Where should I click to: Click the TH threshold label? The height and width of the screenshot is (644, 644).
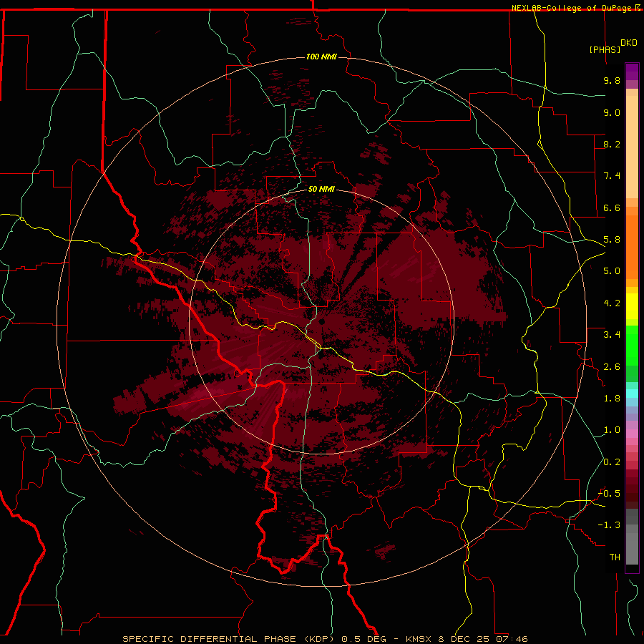(x=615, y=557)
